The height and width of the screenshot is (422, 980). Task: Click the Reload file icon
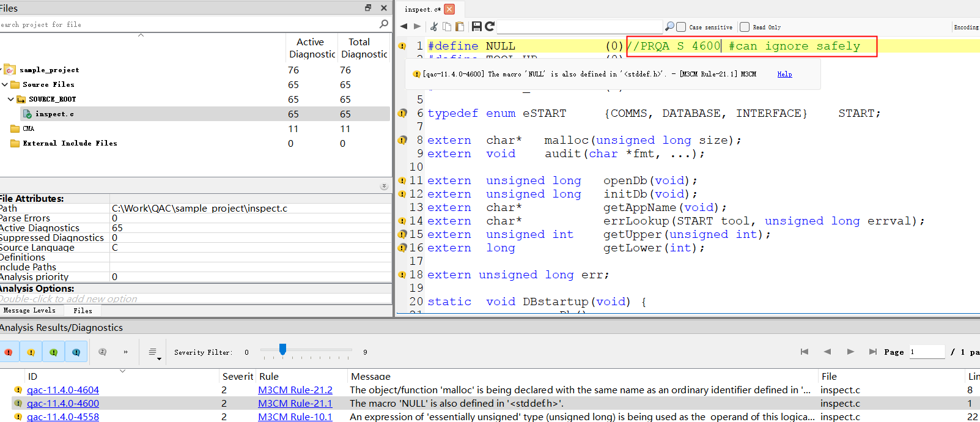(490, 26)
